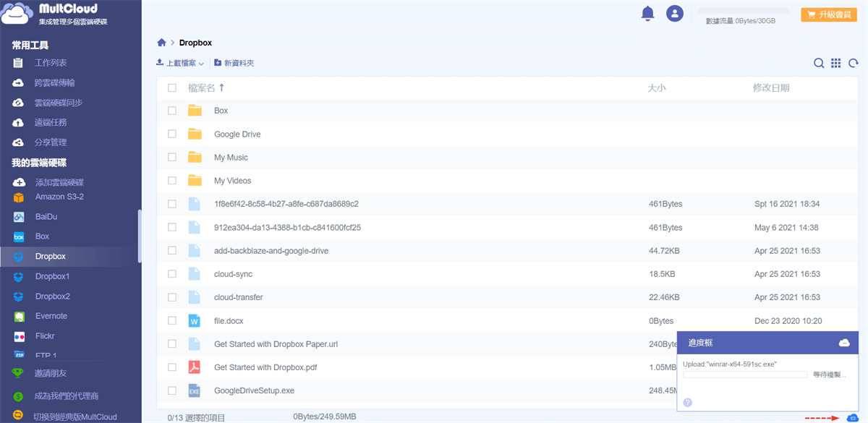This screenshot has height=423, width=868.
Task: Click file 1f8e6f42-8c58-4b27-a8fe-c687da8689c2
Action: click(x=286, y=204)
